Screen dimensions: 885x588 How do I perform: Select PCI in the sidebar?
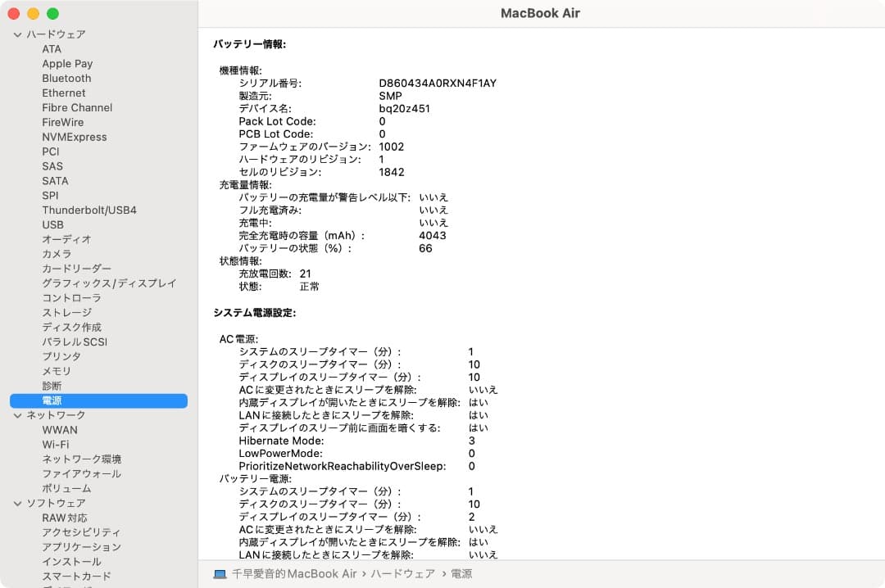point(50,152)
